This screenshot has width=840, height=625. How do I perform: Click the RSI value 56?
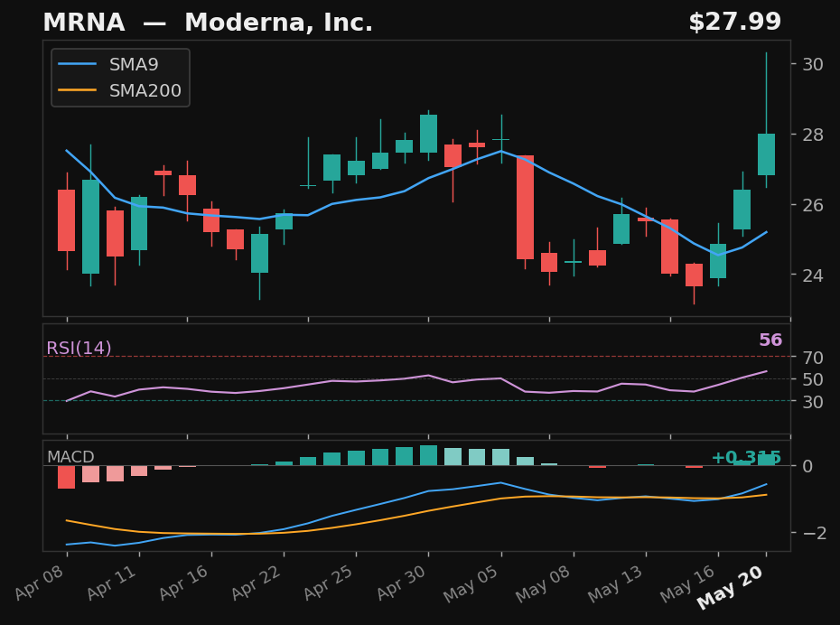point(770,340)
